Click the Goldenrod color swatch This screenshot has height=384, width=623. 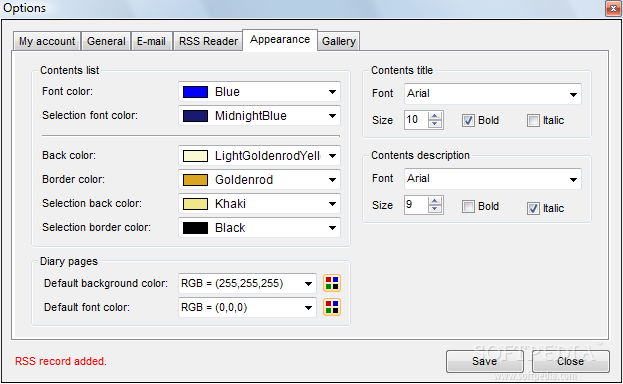[195, 180]
